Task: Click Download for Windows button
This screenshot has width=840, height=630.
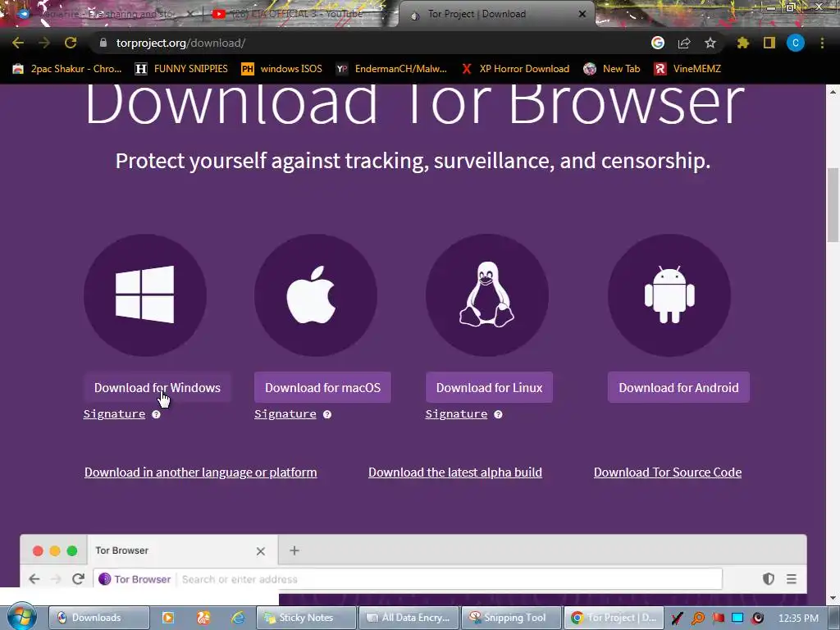Action: [157, 387]
